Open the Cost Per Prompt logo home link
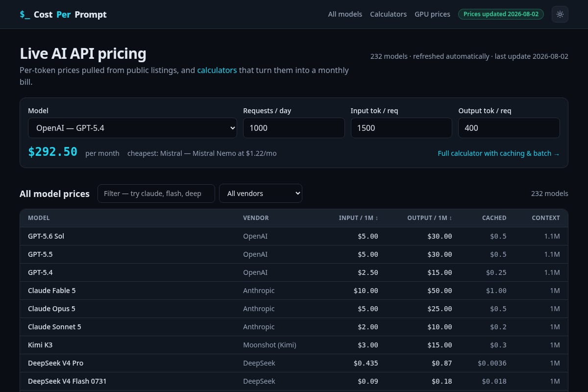The image size is (588, 392). click(x=63, y=15)
